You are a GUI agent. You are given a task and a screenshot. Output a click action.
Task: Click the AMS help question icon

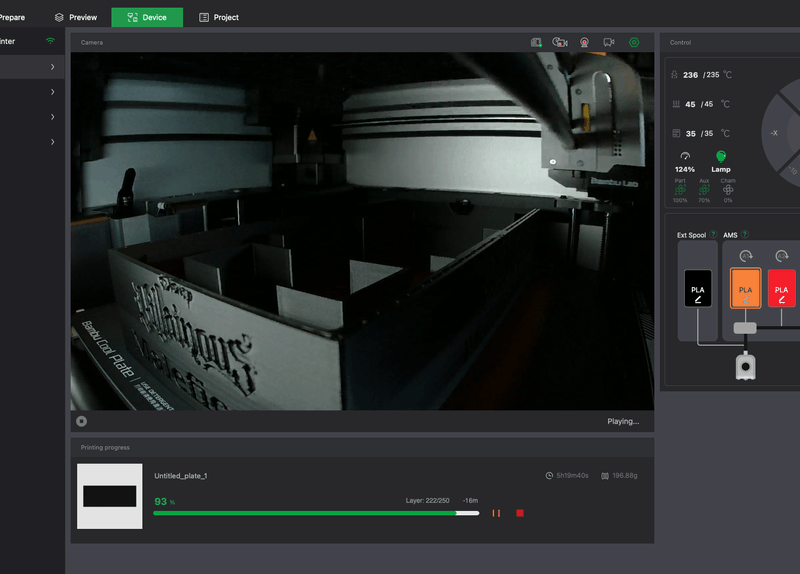(746, 234)
